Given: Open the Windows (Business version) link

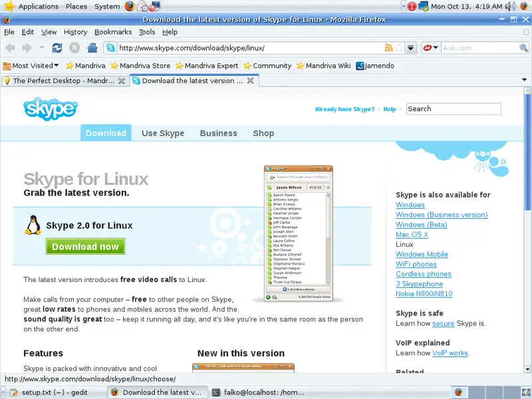Looking at the screenshot, I should click(442, 215).
